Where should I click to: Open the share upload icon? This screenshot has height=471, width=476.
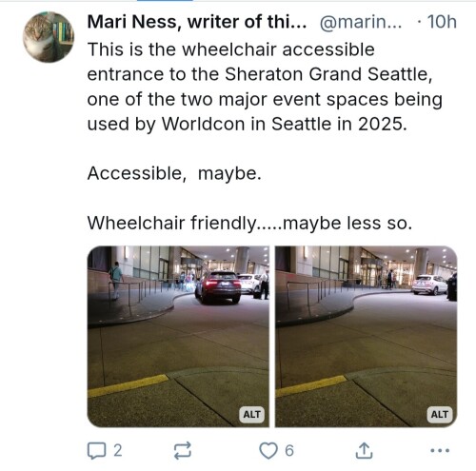click(364, 450)
